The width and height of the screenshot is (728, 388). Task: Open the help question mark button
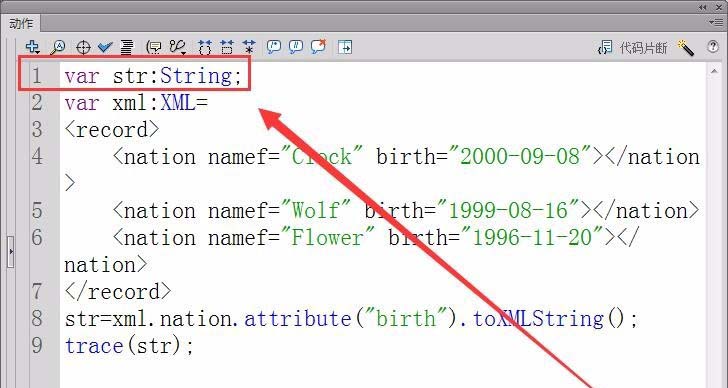[713, 46]
